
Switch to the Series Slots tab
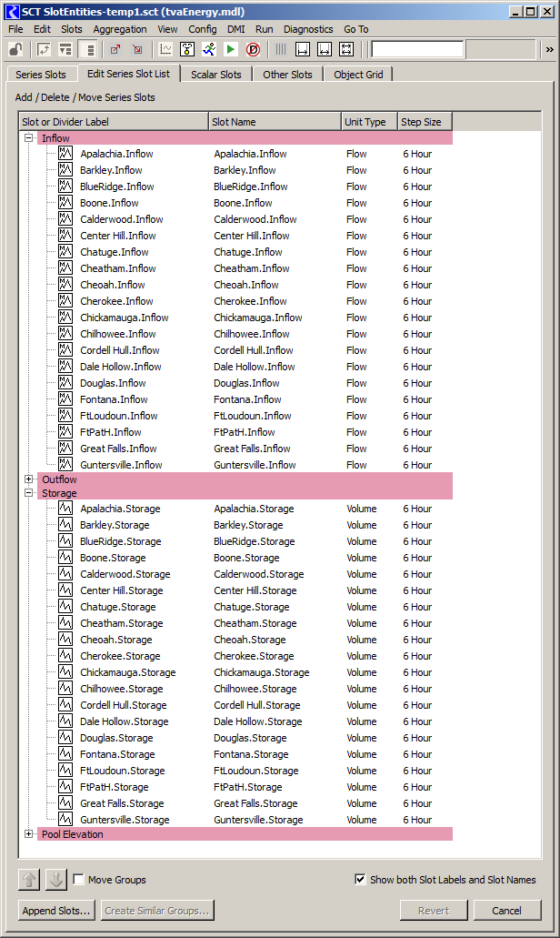(x=41, y=75)
